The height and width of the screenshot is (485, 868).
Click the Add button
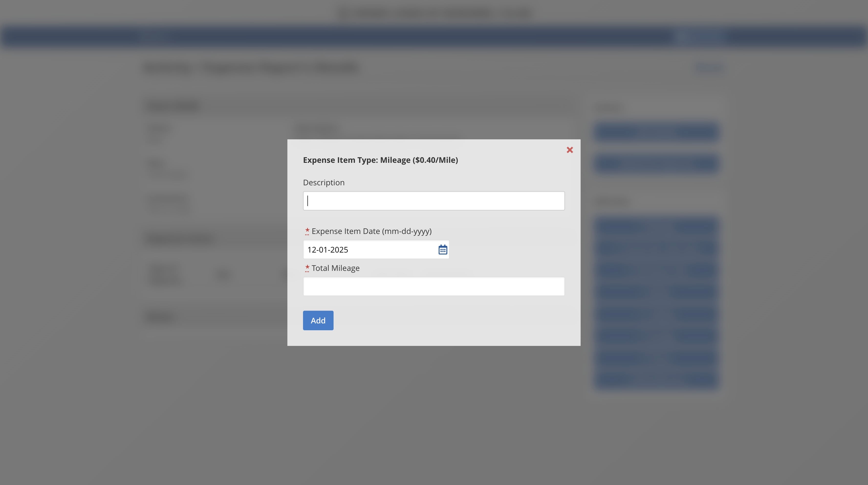tap(318, 320)
